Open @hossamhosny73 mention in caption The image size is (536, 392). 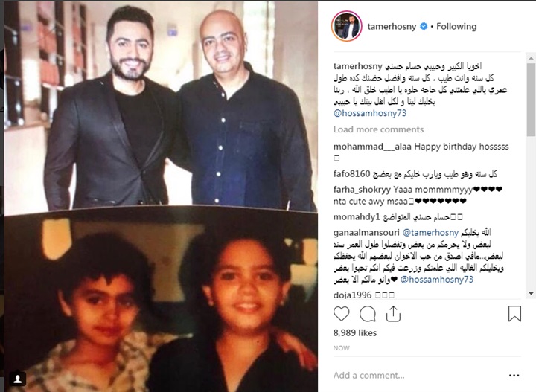[370, 113]
